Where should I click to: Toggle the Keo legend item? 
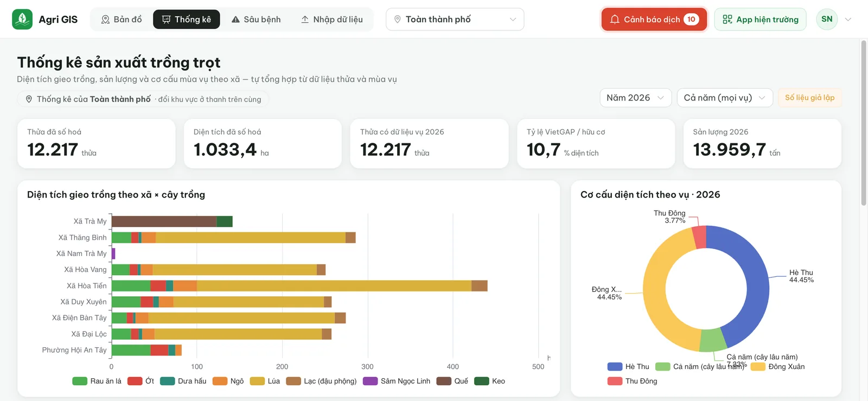tap(489, 381)
